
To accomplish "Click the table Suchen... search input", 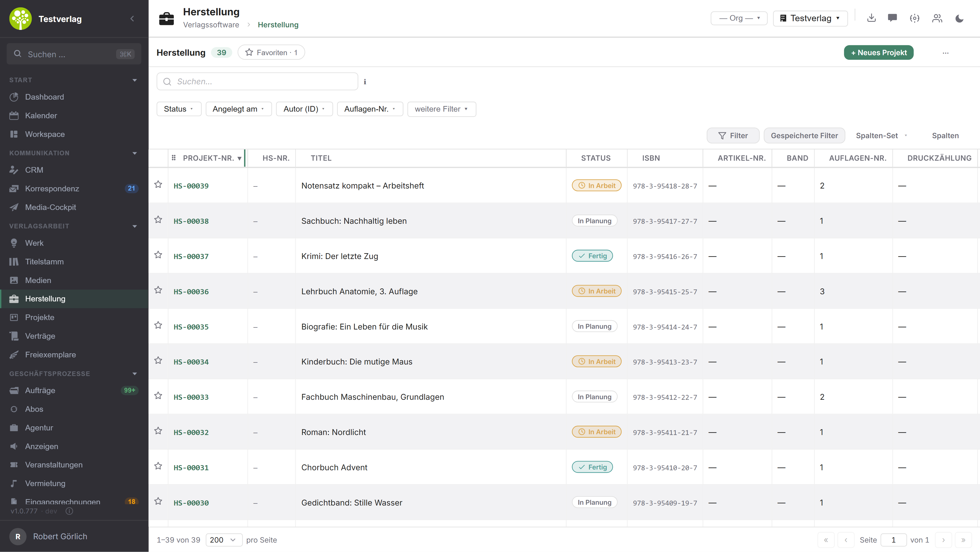I will pyautogui.click(x=257, y=81).
